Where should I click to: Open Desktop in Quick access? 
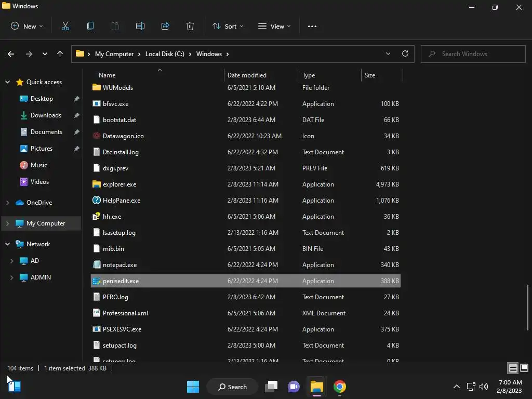pos(42,98)
